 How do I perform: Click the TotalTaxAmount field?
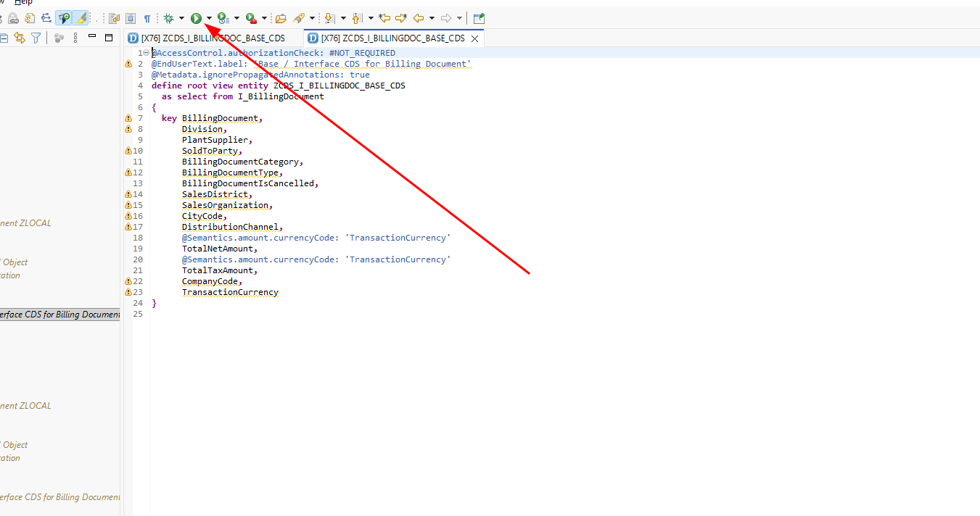click(218, 270)
